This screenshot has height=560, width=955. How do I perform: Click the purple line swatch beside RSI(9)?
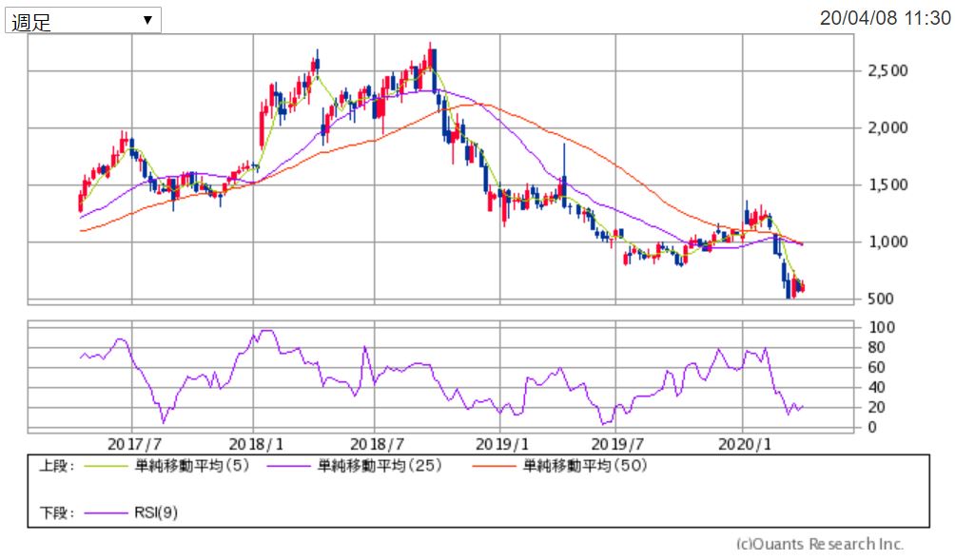click(x=106, y=513)
